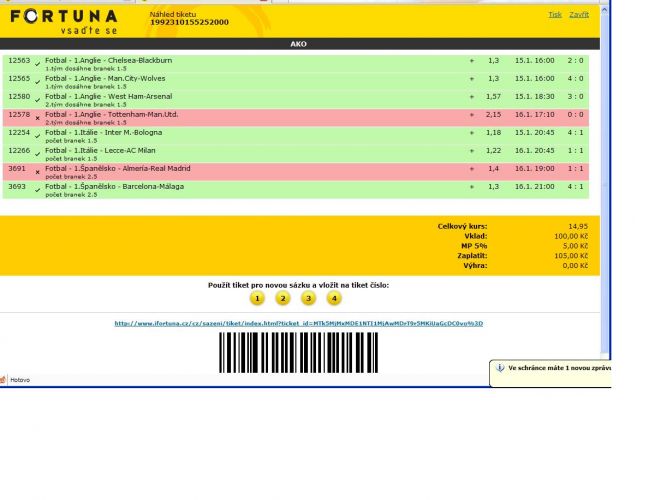The height and width of the screenshot is (500, 655).
Task: Click the date 16.1. 17:10
Action: coord(535,114)
